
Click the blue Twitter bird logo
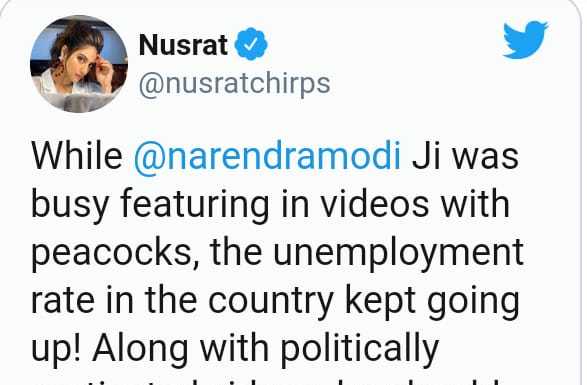point(525,40)
